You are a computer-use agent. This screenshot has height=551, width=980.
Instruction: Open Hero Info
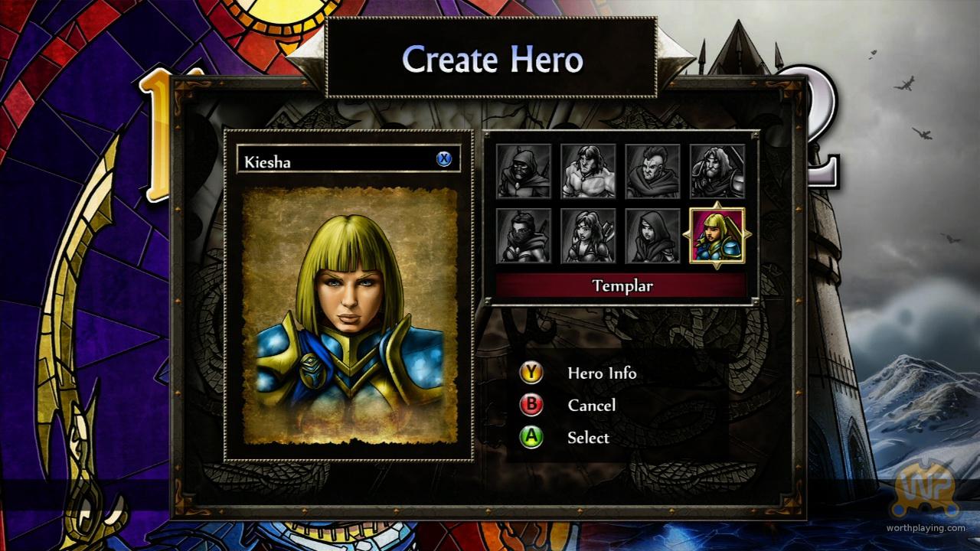(602, 373)
